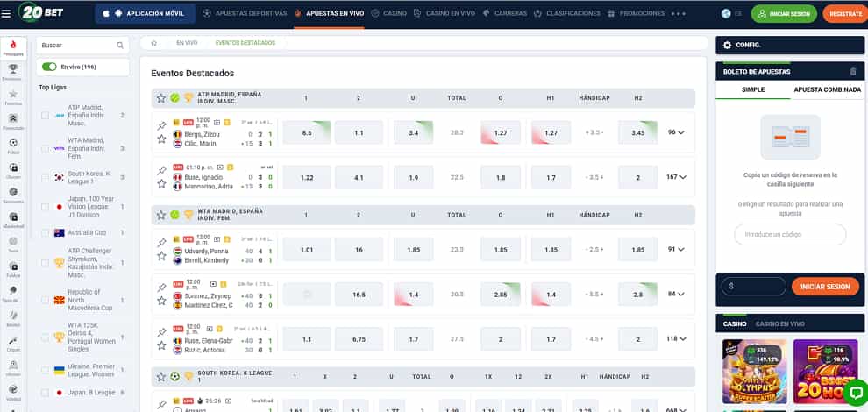Expand 96 more markets for Bergs match
Screen dimensions: 868x412
point(676,132)
